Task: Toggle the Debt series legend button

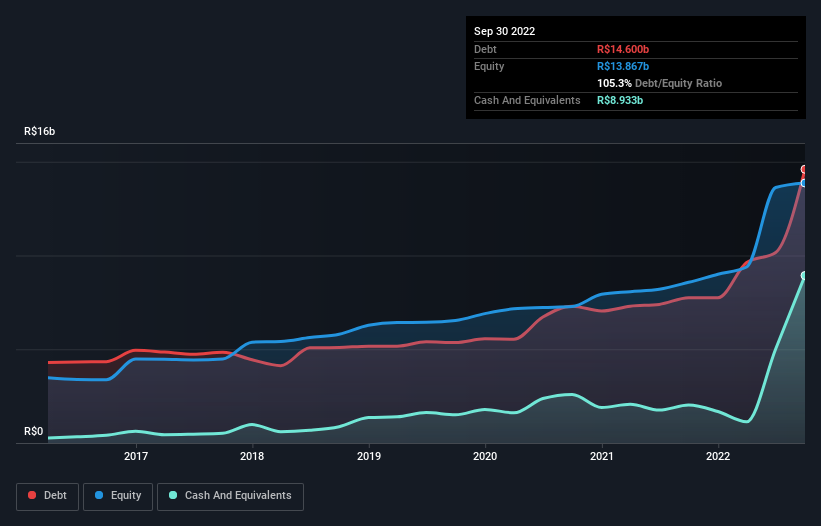Action: 48,496
